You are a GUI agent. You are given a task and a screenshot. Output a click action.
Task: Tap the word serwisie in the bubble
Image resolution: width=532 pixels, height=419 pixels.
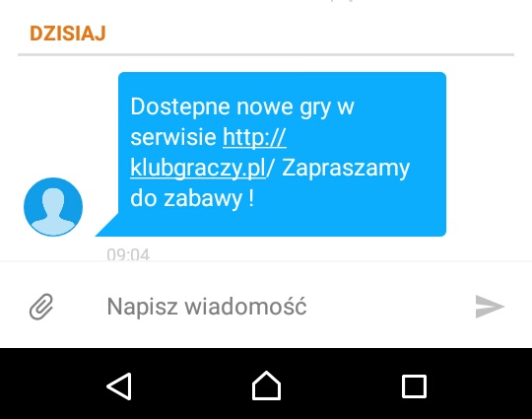173,137
